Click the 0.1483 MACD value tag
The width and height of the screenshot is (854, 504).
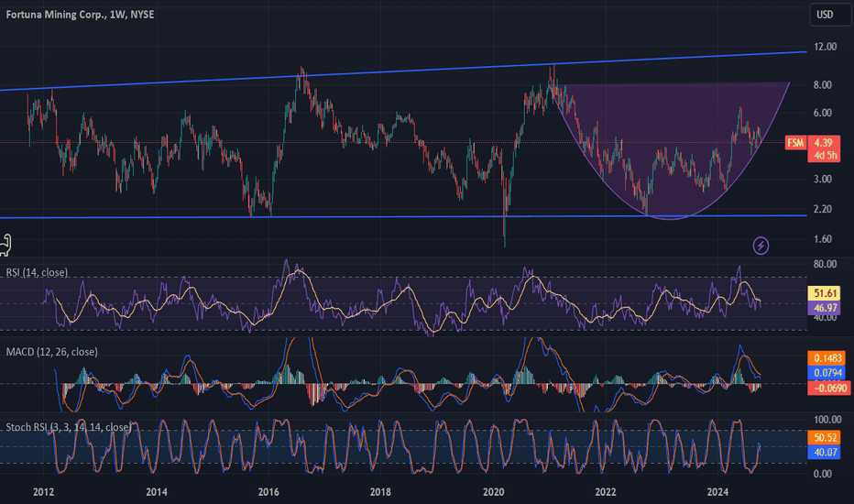(827, 358)
